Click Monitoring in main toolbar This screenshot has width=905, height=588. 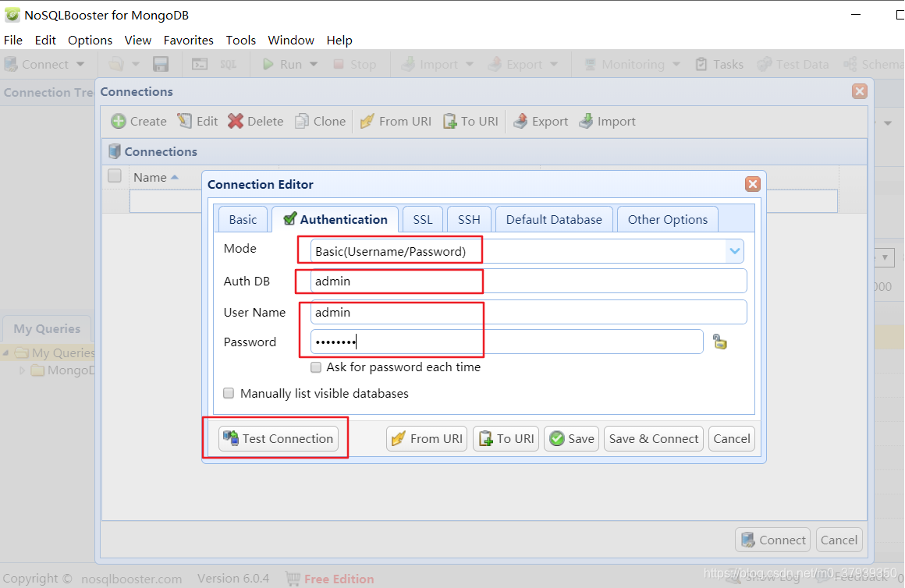coord(623,64)
